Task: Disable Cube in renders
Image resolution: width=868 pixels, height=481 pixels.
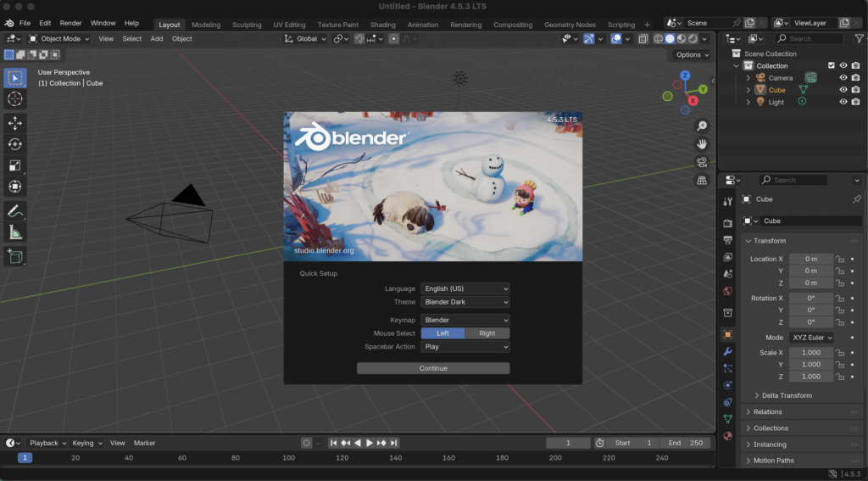Action: click(856, 90)
